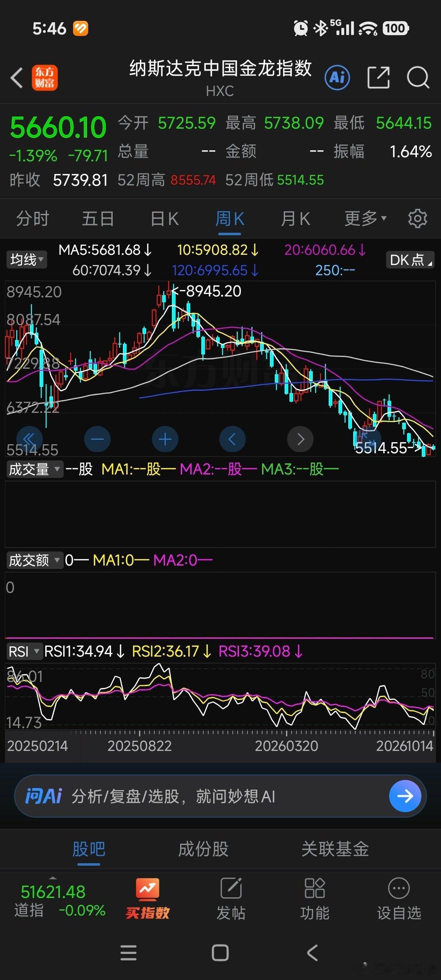Switch to 日K chart tab
The width and height of the screenshot is (441, 980).
(x=164, y=218)
